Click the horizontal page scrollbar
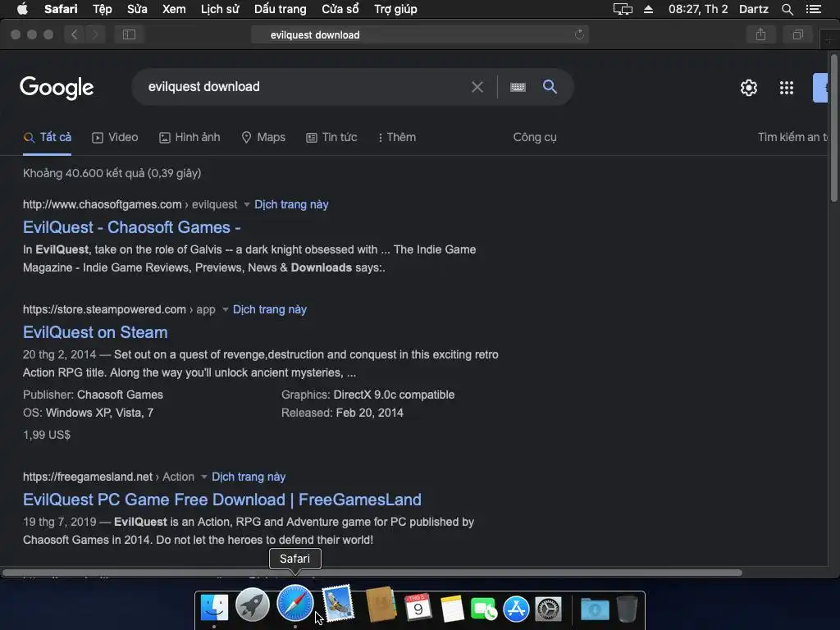This screenshot has height=630, width=840. pyautogui.click(x=372, y=572)
